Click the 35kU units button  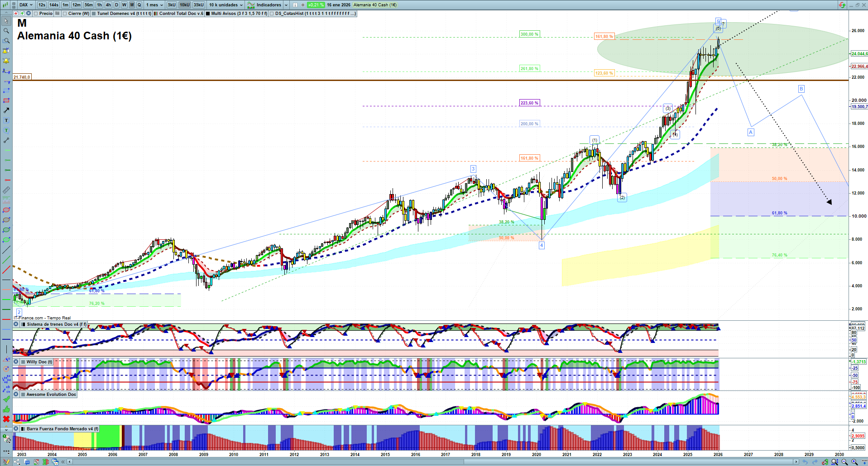tap(199, 5)
